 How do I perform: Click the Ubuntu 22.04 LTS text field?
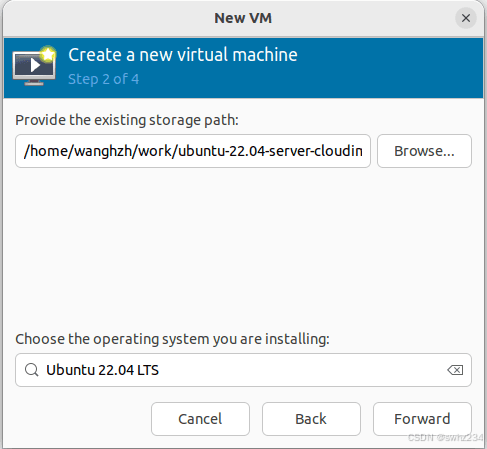click(x=243, y=370)
